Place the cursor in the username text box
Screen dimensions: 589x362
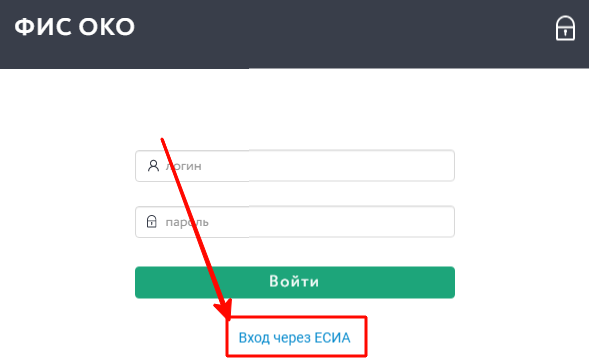[x=295, y=166]
